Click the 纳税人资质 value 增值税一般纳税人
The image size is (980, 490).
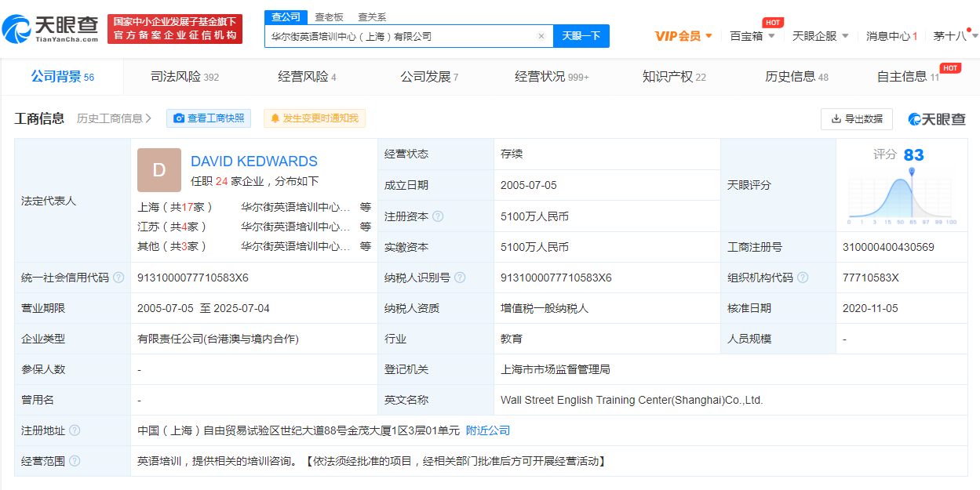[545, 308]
